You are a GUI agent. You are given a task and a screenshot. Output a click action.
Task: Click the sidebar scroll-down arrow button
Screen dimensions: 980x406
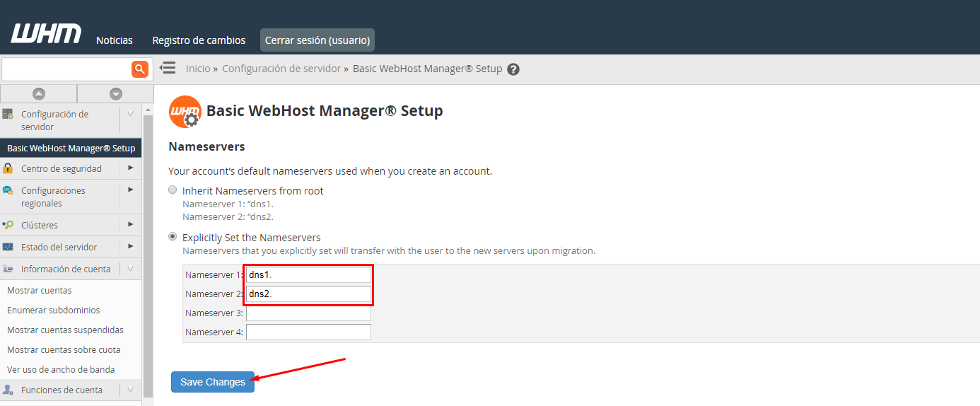point(116,93)
